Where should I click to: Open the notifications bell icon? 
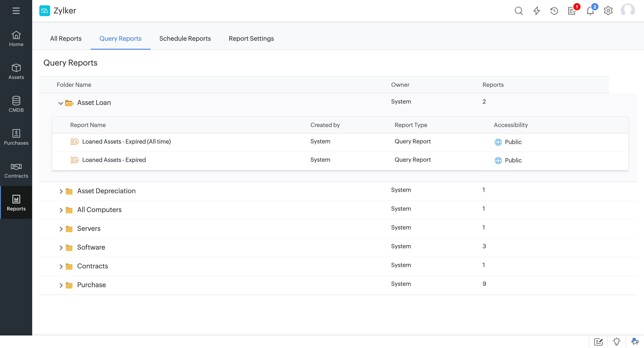click(x=590, y=11)
